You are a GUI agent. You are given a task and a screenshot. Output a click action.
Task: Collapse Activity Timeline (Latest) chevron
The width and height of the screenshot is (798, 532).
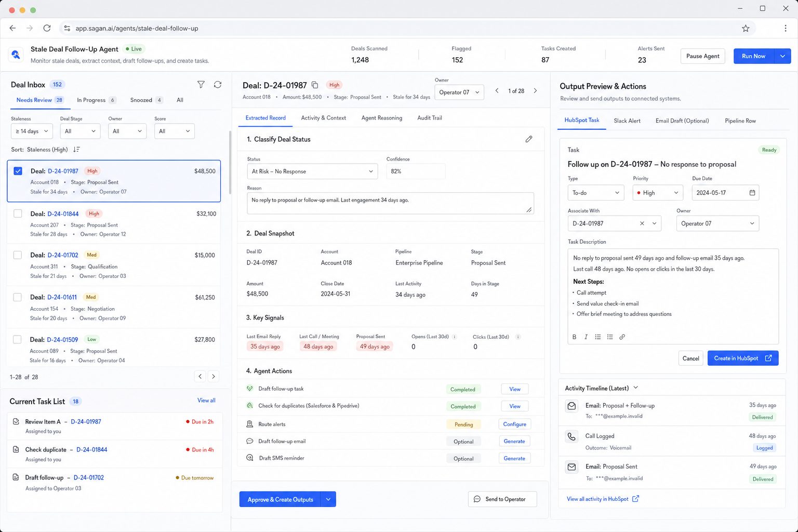point(636,388)
